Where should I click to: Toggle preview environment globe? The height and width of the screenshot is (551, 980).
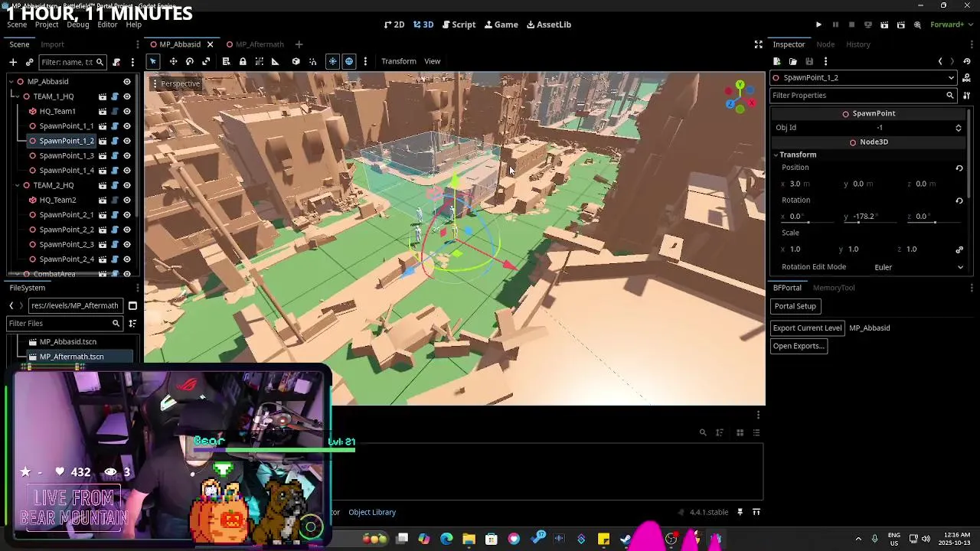point(349,61)
